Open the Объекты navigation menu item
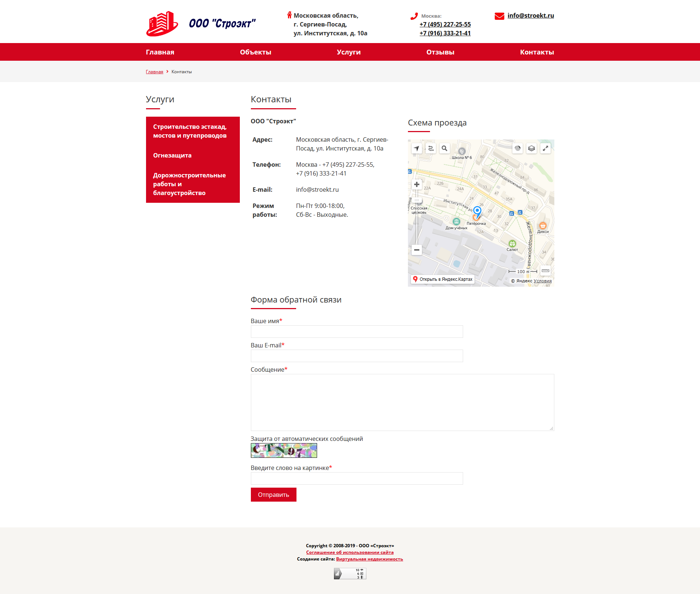700x594 pixels. (256, 52)
